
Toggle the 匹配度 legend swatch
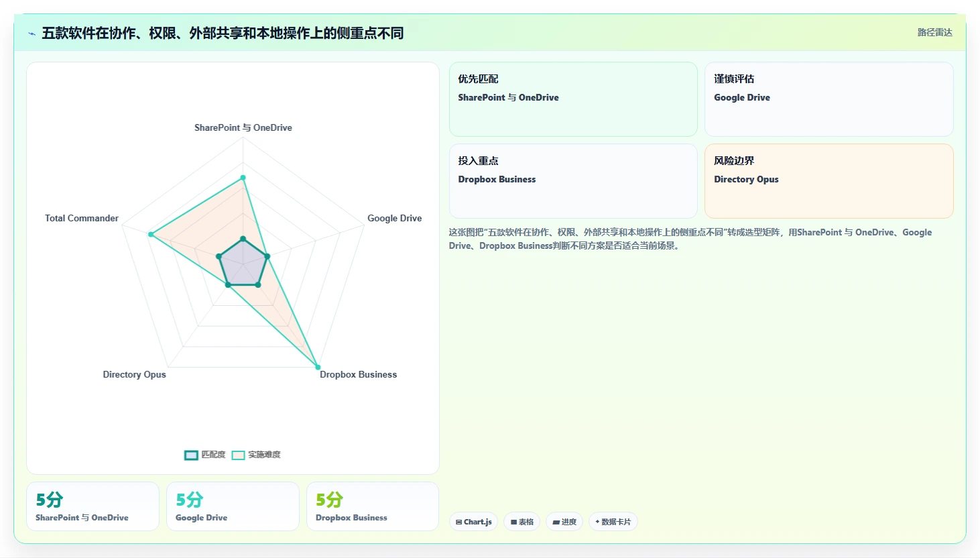[x=191, y=455]
